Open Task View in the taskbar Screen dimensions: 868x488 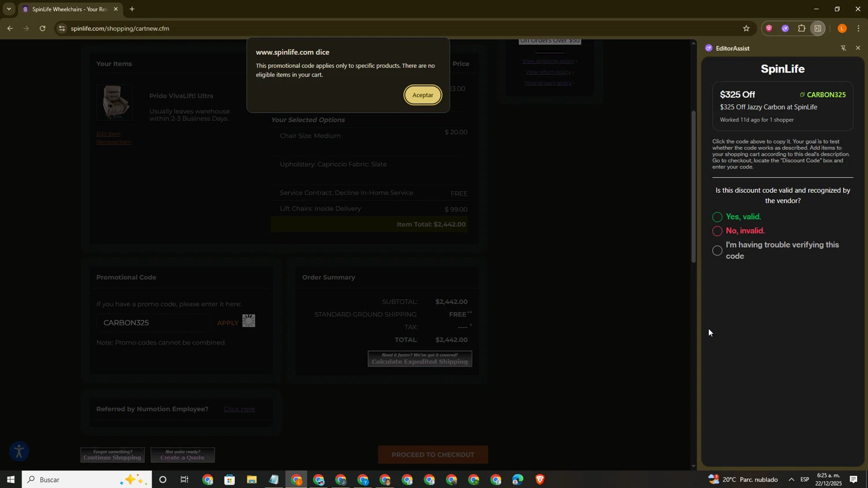pyautogui.click(x=185, y=479)
